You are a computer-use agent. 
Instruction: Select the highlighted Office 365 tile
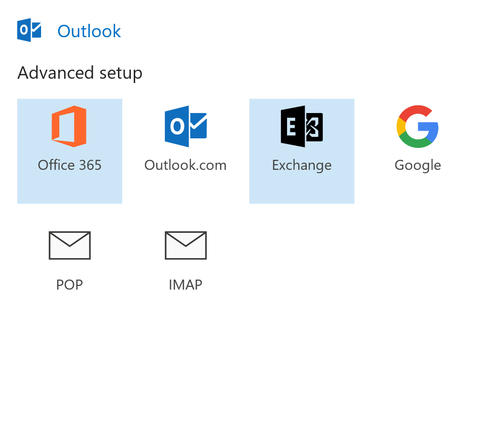70,151
